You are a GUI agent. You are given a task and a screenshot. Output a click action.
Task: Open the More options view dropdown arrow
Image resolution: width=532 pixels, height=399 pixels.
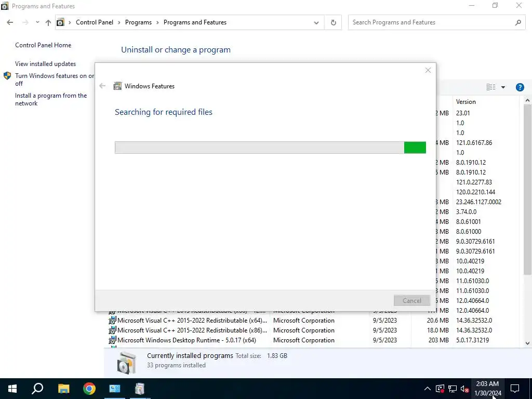point(503,87)
